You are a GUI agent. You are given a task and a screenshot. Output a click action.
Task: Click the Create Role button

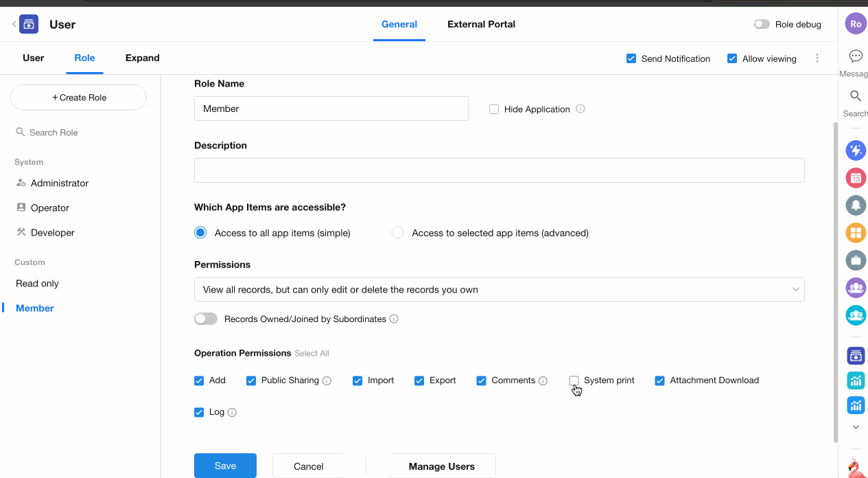[x=79, y=98]
